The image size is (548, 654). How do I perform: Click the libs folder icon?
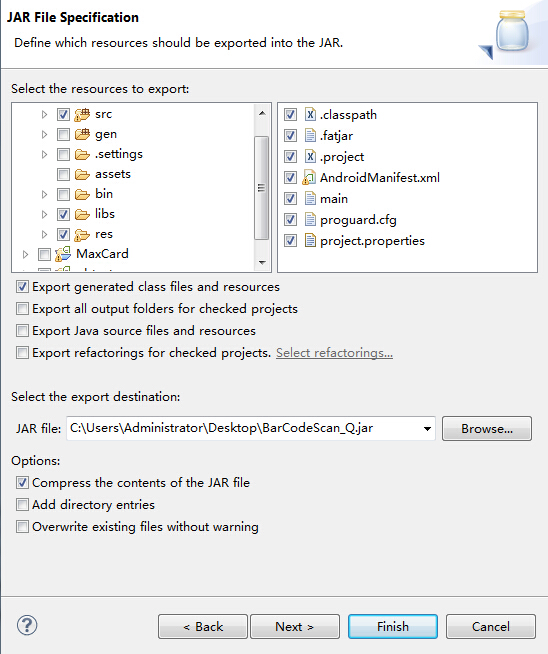tap(82, 214)
